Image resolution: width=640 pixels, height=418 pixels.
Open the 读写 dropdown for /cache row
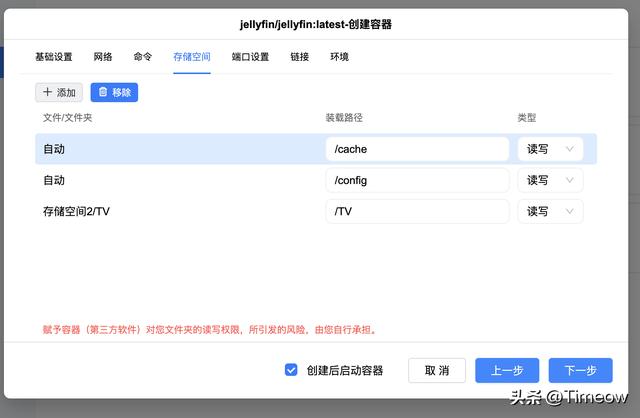pos(550,149)
